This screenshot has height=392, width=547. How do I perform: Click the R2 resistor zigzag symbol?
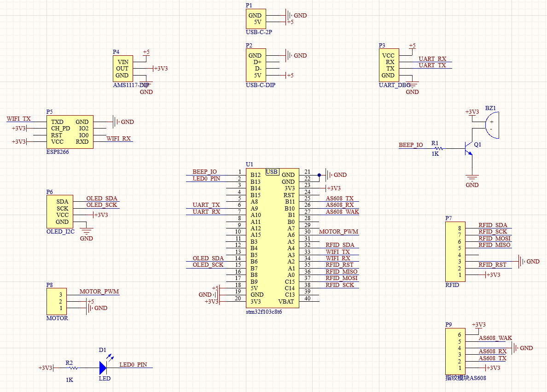coord(73,368)
